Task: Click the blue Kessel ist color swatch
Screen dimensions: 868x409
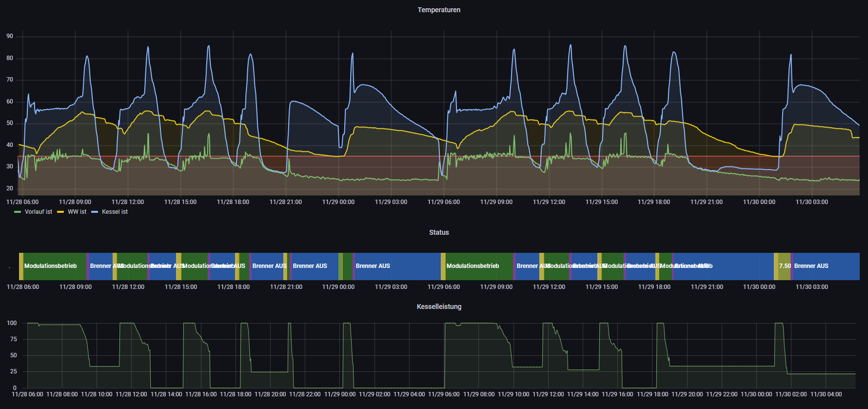Action: pyautogui.click(x=95, y=212)
